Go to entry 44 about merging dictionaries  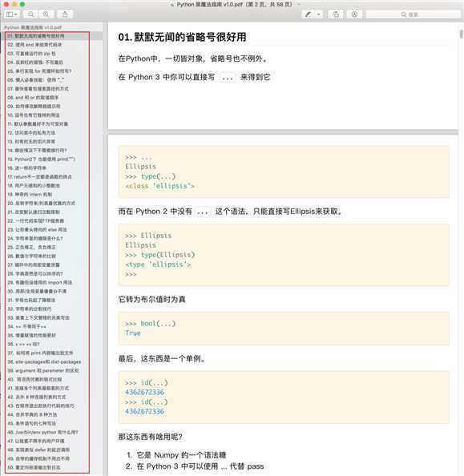click(32, 414)
